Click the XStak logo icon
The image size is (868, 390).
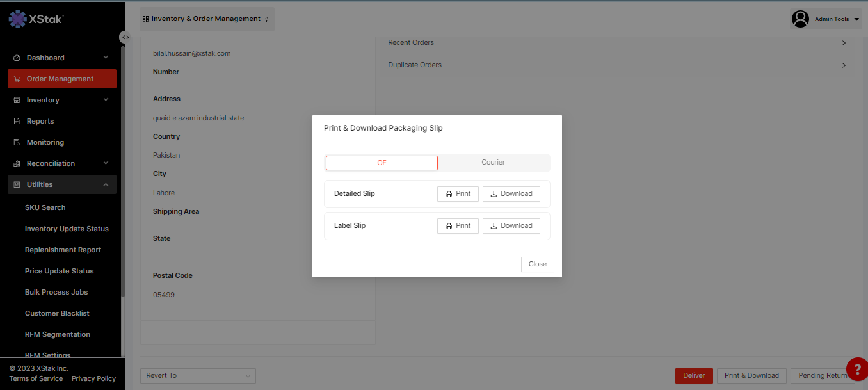17,19
